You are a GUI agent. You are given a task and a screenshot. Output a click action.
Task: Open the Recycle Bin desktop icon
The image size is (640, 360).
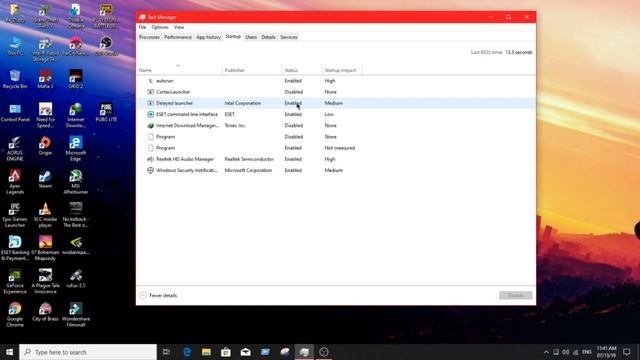(15, 79)
